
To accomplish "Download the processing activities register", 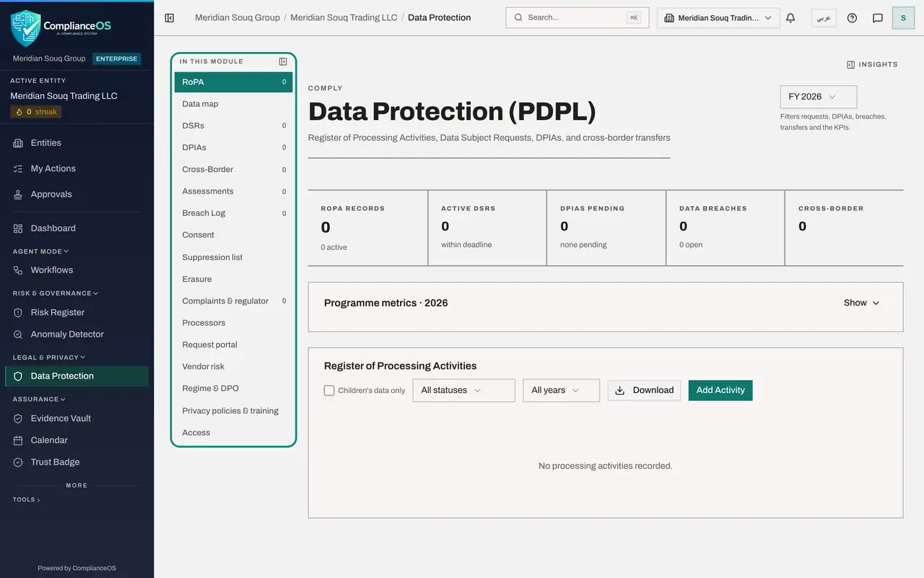I will (644, 390).
